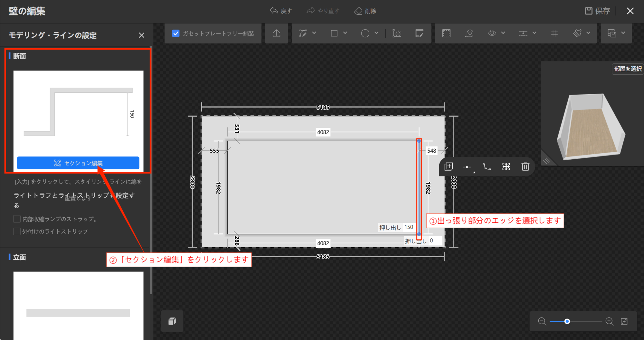Click the ライトトラフとライトストリップを設定する label
The width and height of the screenshot is (644, 340).
(x=74, y=200)
